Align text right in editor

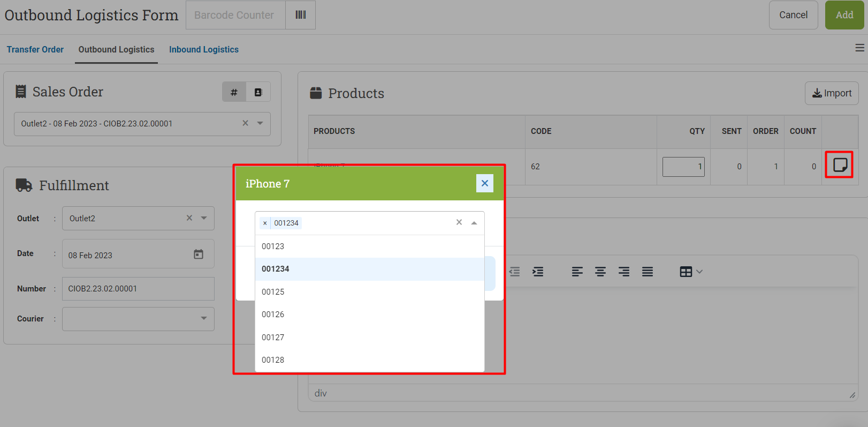[x=624, y=272]
